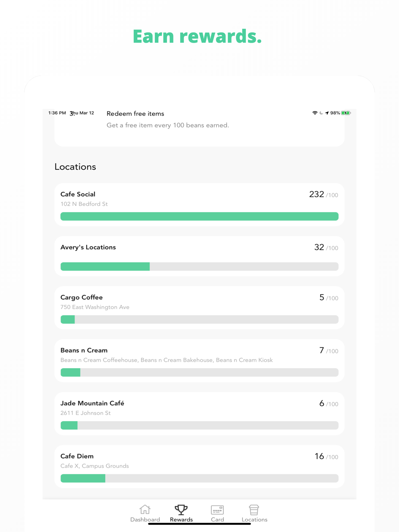Click the Cafe Diem progress bar
The image size is (399, 532).
tap(199, 479)
